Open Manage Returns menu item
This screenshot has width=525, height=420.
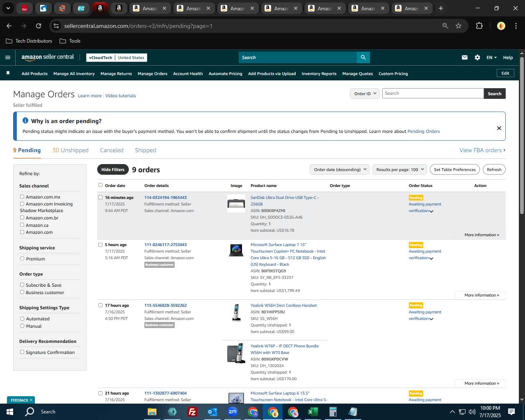(x=116, y=74)
